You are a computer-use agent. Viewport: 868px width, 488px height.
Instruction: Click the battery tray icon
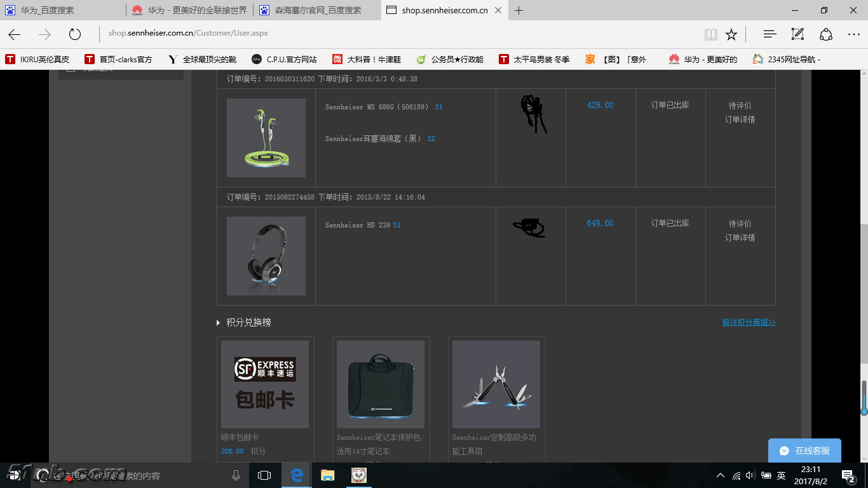pos(766,475)
